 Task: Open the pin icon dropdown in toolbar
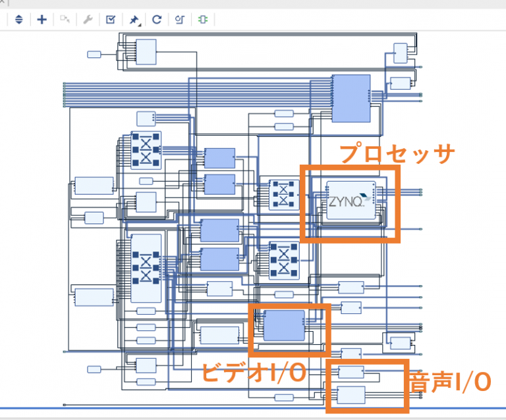(134, 20)
